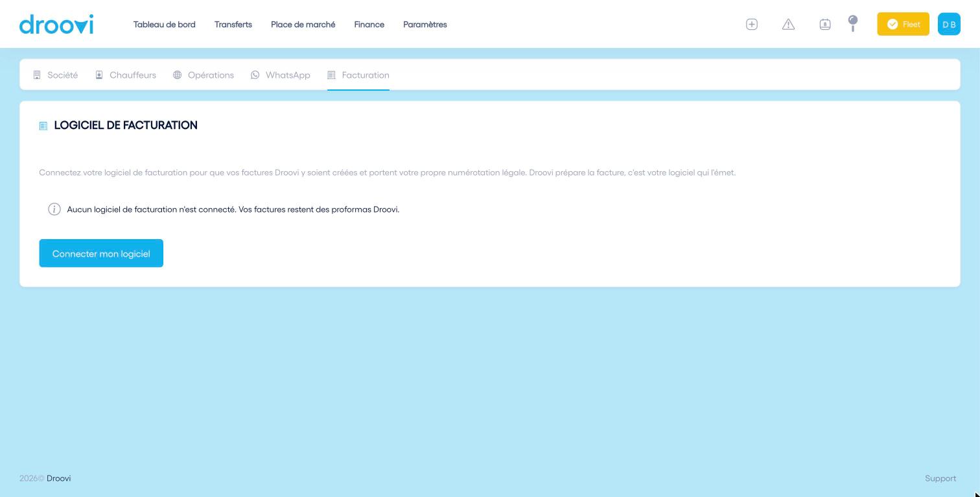This screenshot has width=980, height=497.
Task: Go to the Transferts menu
Action: pyautogui.click(x=233, y=25)
